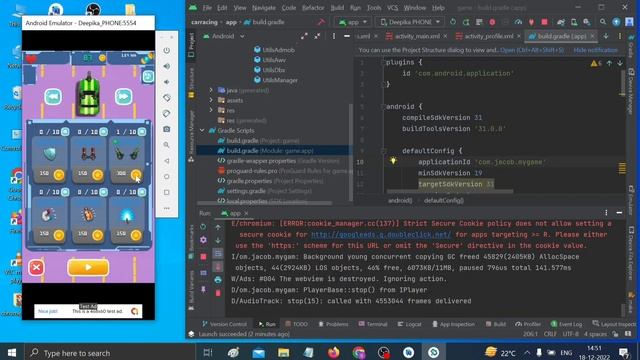Click the red Stop app toolbar button
The height and width of the screenshot is (360, 640).
click(x=544, y=22)
